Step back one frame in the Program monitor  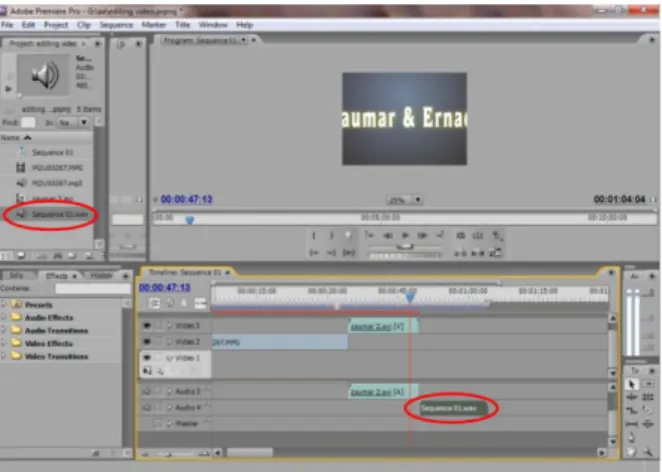[387, 235]
